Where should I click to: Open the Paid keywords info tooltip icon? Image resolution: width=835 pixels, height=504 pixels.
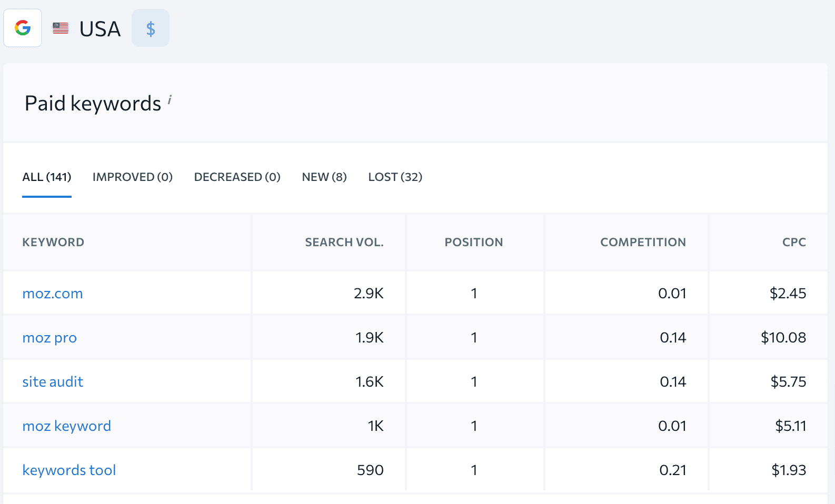(170, 99)
